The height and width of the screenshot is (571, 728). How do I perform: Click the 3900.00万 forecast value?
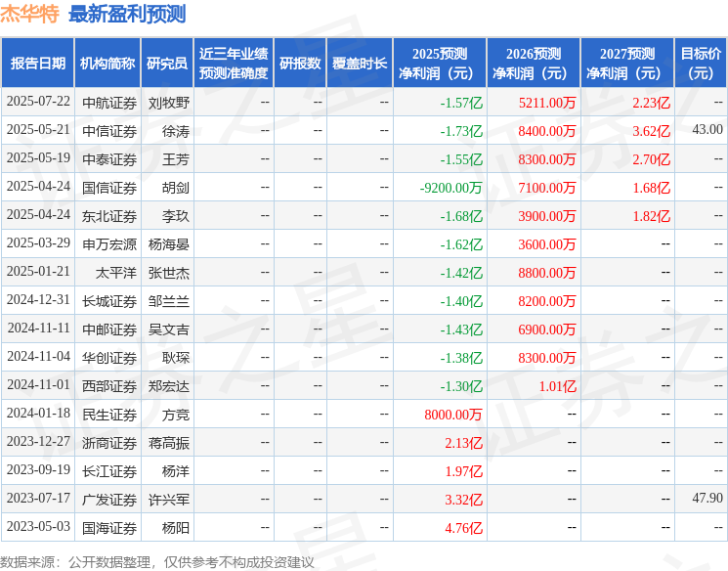tap(547, 216)
